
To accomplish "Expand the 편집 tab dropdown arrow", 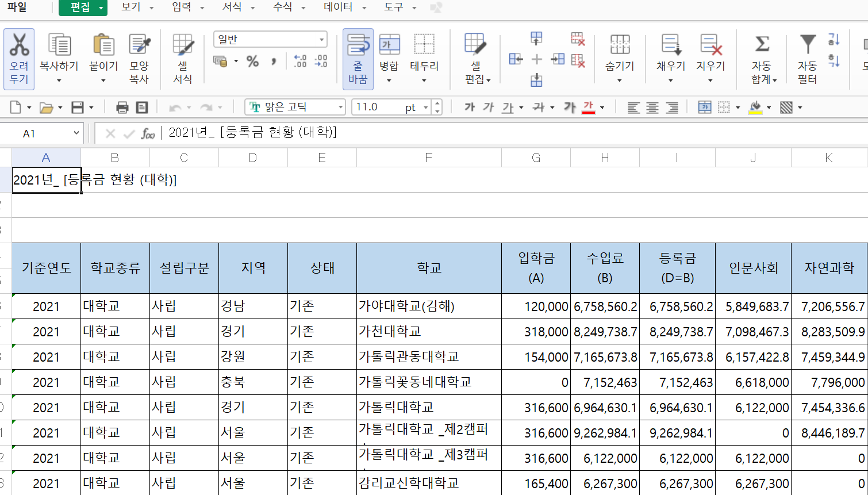I will 101,8.
